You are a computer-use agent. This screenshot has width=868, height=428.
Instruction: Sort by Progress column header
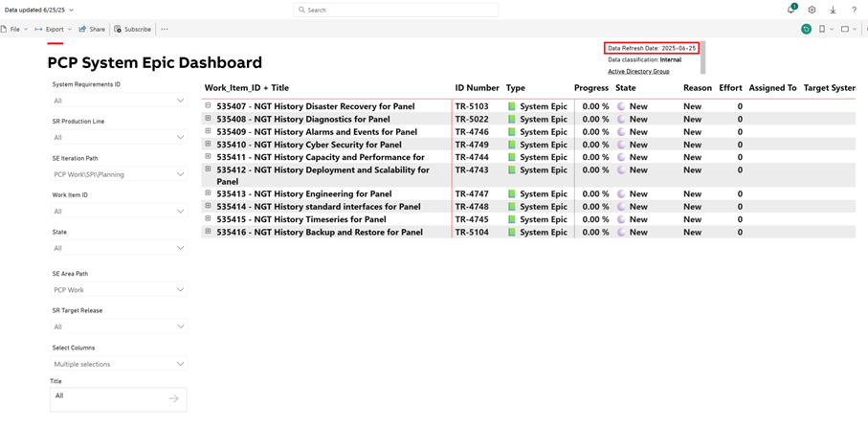point(591,88)
